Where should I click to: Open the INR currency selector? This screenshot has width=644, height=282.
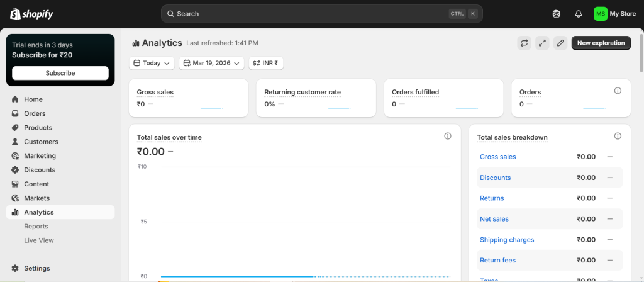265,63
